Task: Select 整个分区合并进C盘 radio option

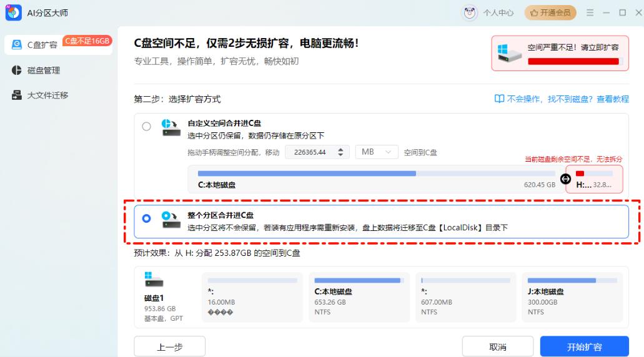Action: point(146,218)
